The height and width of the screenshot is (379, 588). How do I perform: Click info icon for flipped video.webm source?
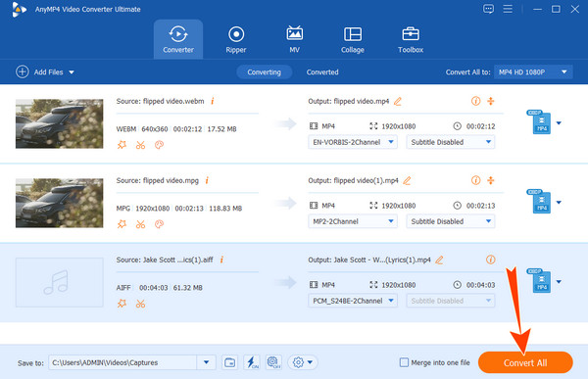213,101
